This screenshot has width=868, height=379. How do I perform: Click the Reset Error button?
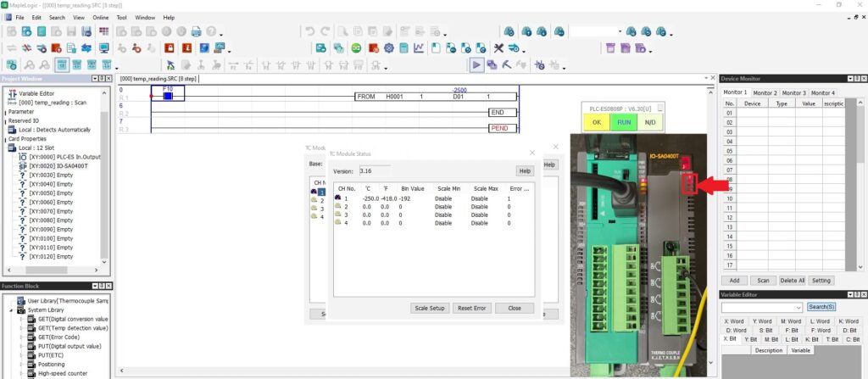click(x=471, y=308)
